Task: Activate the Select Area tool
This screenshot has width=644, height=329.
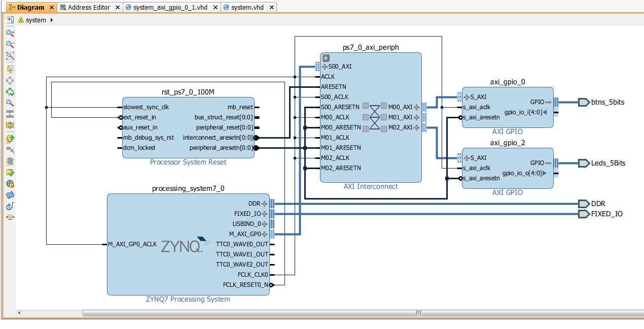Action: coord(9,68)
